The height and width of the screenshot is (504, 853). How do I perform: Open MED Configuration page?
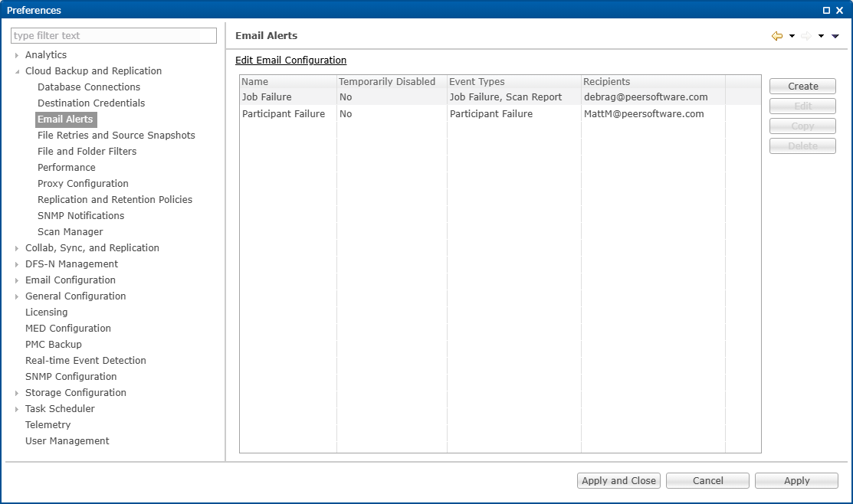pos(68,329)
